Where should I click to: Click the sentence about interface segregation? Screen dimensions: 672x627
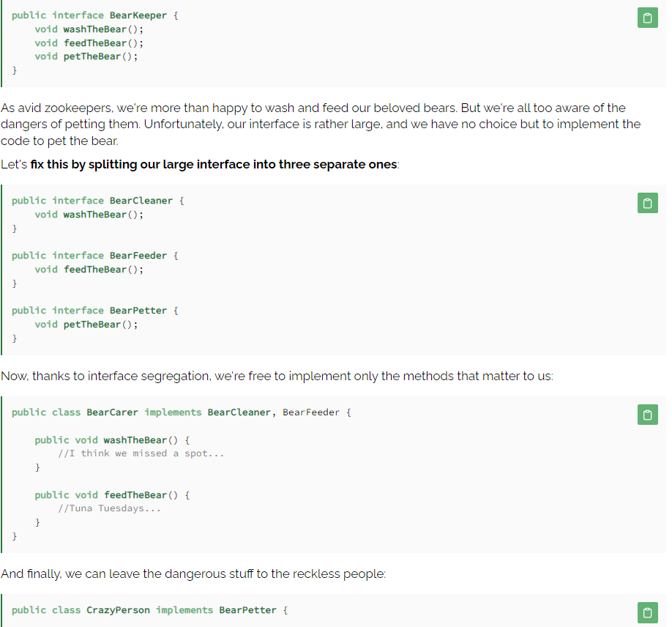click(x=277, y=376)
